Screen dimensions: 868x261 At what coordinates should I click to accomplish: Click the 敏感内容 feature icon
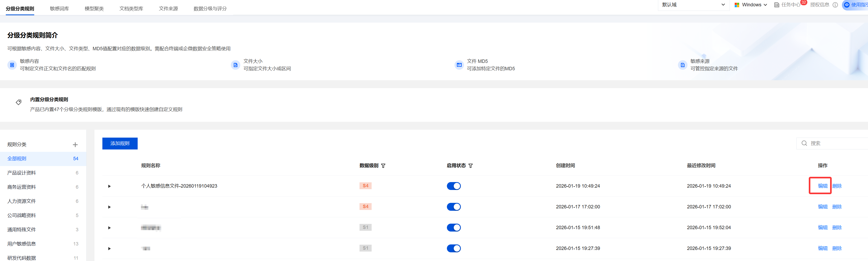tap(12, 65)
